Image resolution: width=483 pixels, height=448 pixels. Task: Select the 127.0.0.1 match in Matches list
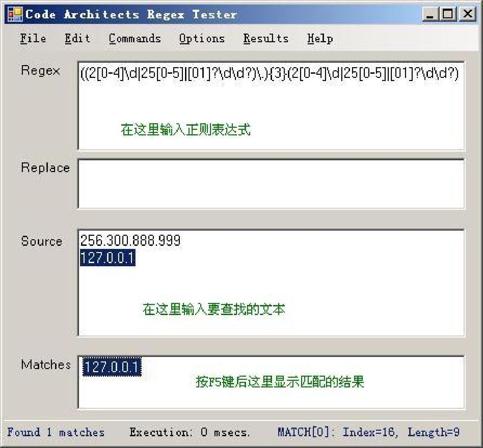(112, 367)
